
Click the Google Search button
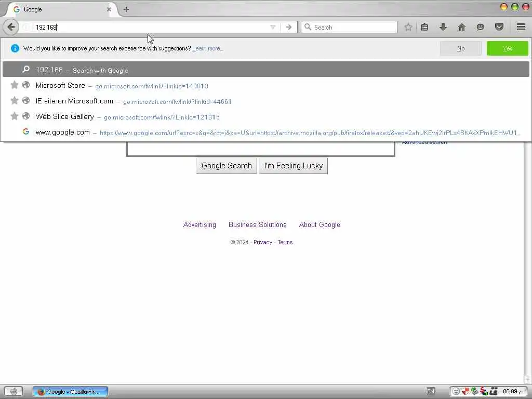click(x=227, y=166)
